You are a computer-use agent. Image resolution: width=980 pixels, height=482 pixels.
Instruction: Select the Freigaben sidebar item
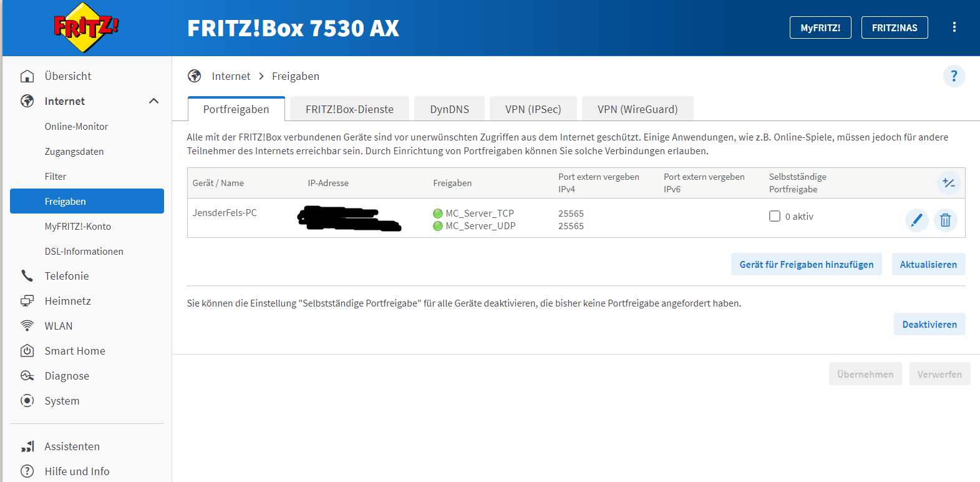pyautogui.click(x=87, y=201)
